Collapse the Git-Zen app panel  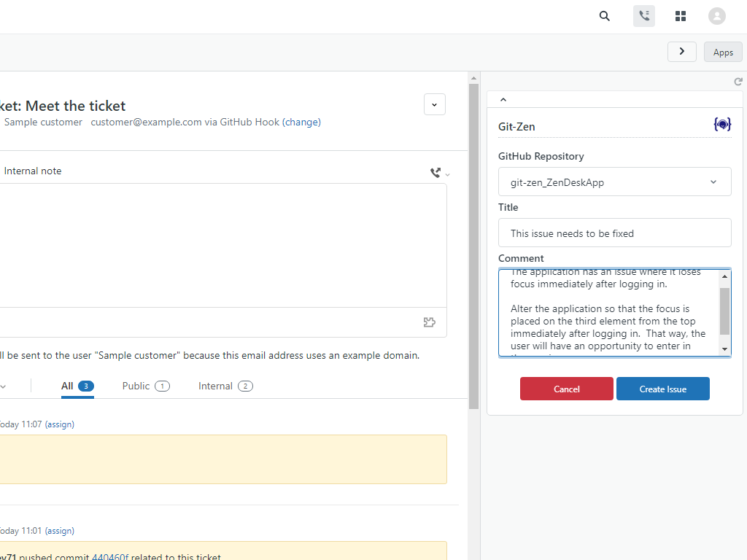click(503, 100)
